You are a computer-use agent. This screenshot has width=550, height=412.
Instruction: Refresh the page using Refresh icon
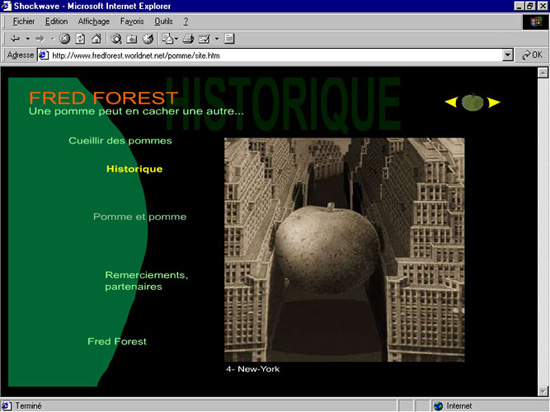pyautogui.click(x=80, y=39)
